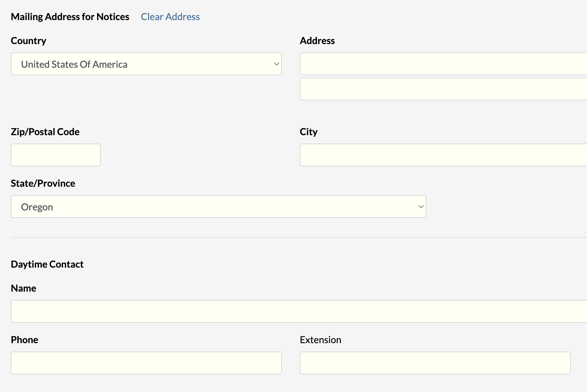Click the Daytime Contact heading
This screenshot has width=587, height=392.
point(47,264)
